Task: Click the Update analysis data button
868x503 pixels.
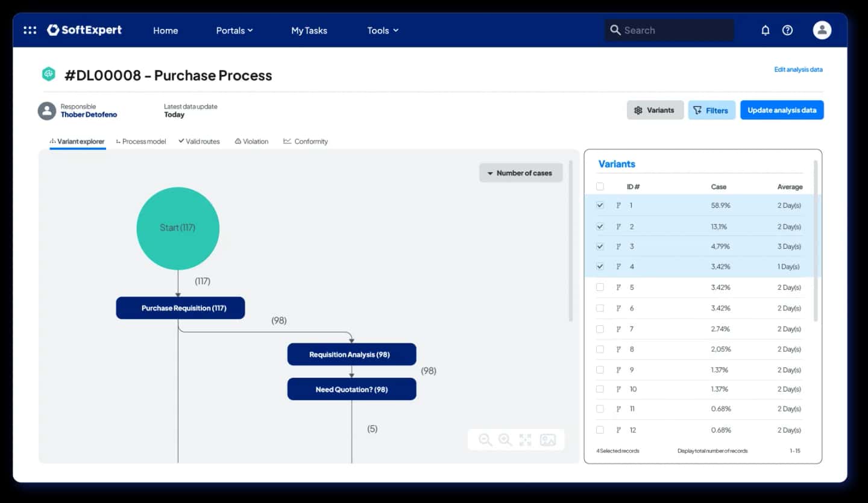Action: click(x=782, y=110)
